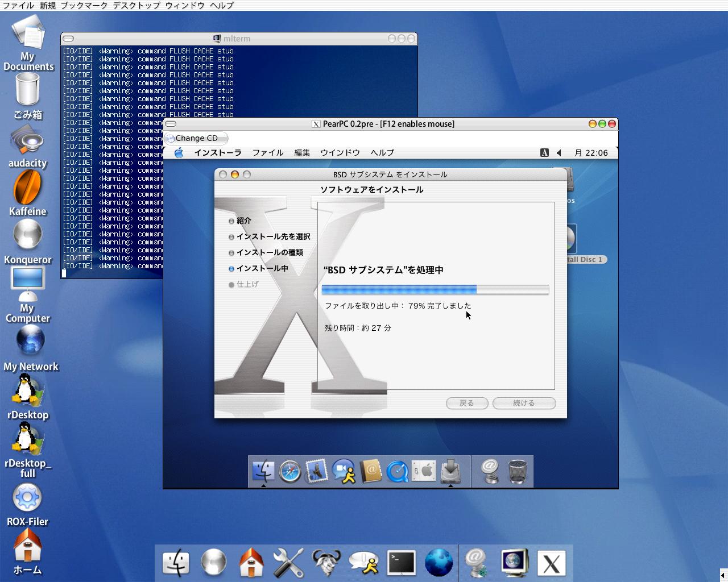Click the 続ける button in installer

click(524, 403)
